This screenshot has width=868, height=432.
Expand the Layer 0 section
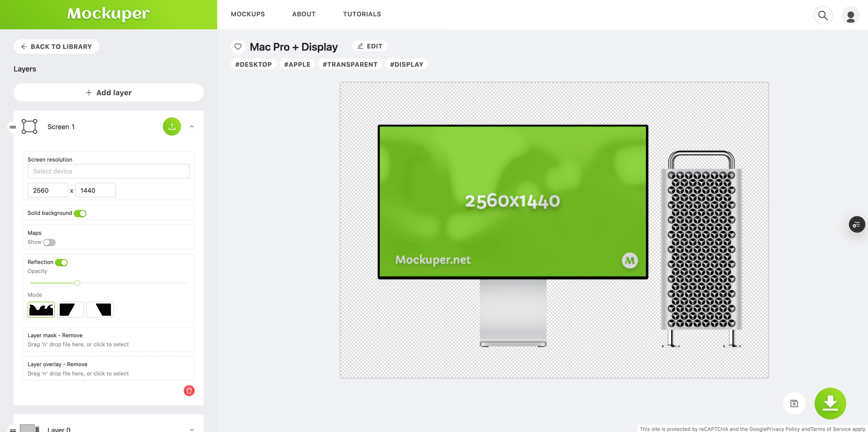pos(192,429)
